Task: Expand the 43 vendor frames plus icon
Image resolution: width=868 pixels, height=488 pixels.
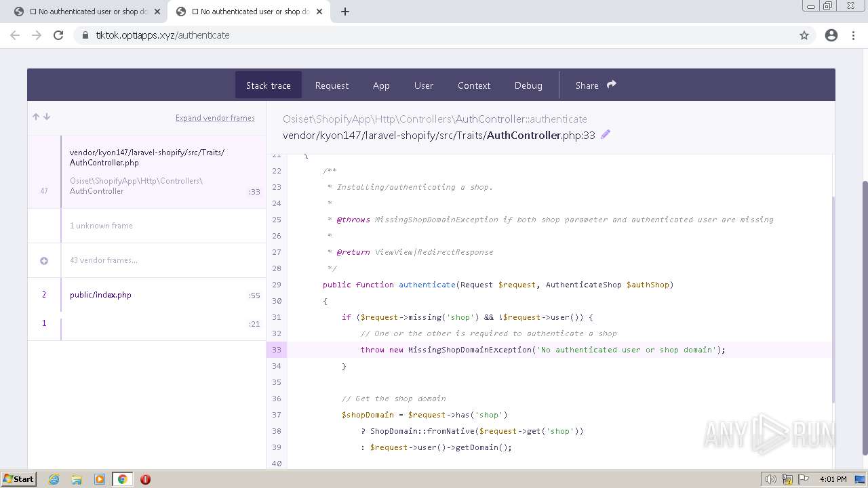Action: tap(44, 260)
